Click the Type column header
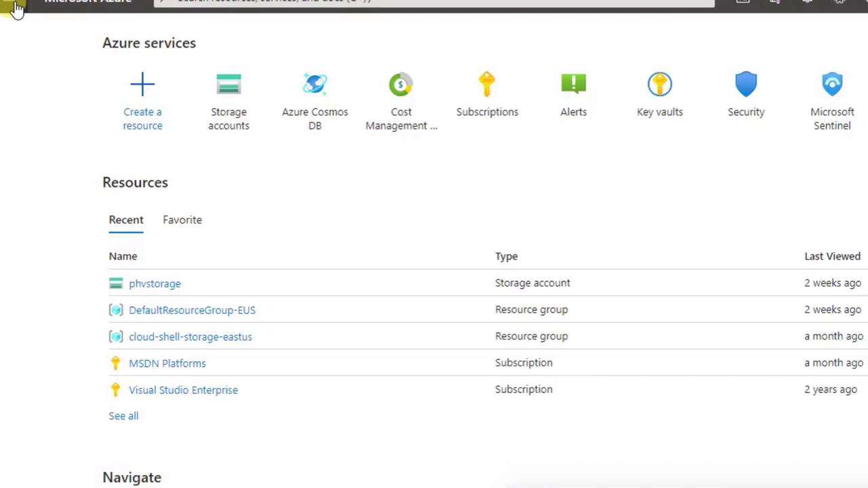Viewport: 868px width, 488px height. pyautogui.click(x=507, y=256)
